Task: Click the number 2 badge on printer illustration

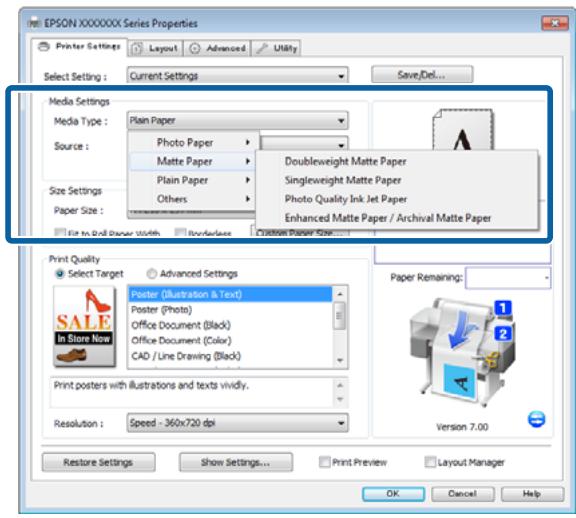Action: pos(503,334)
